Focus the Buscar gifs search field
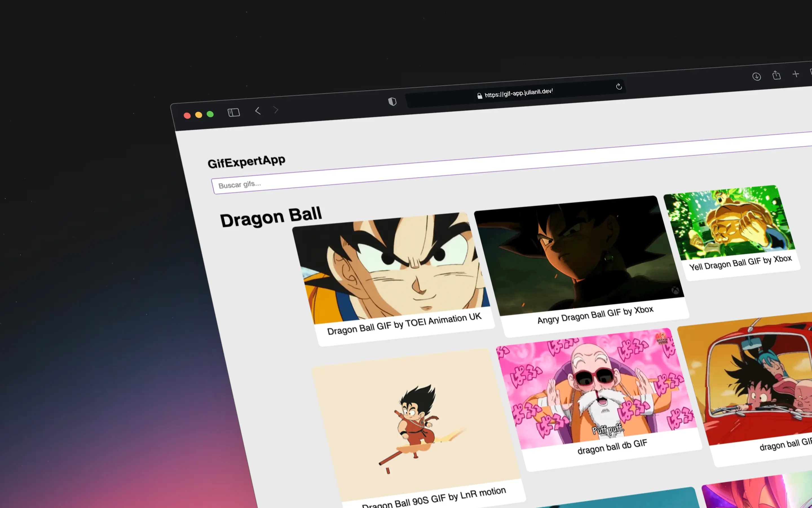This screenshot has width=812, height=508. point(512,163)
